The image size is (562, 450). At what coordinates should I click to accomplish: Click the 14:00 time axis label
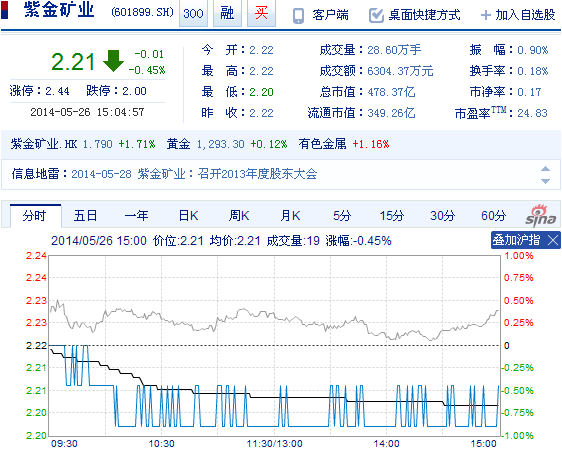click(x=386, y=444)
